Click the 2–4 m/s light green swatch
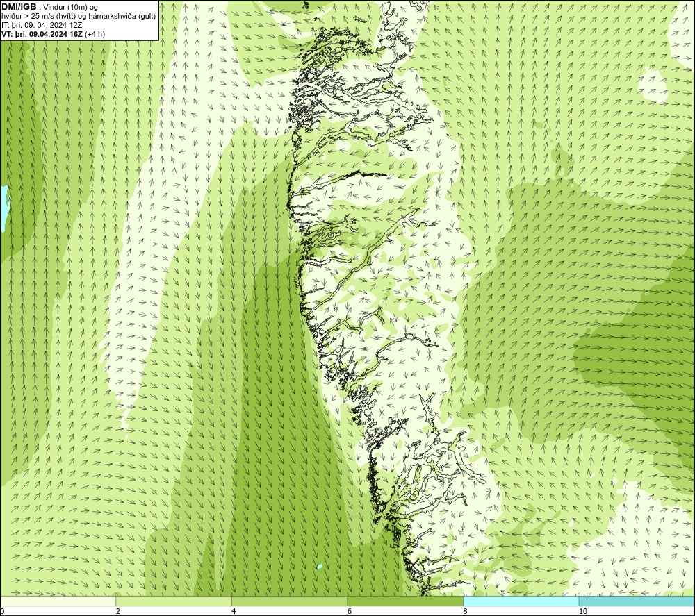Viewport: 695px width, 616px height. (174, 601)
